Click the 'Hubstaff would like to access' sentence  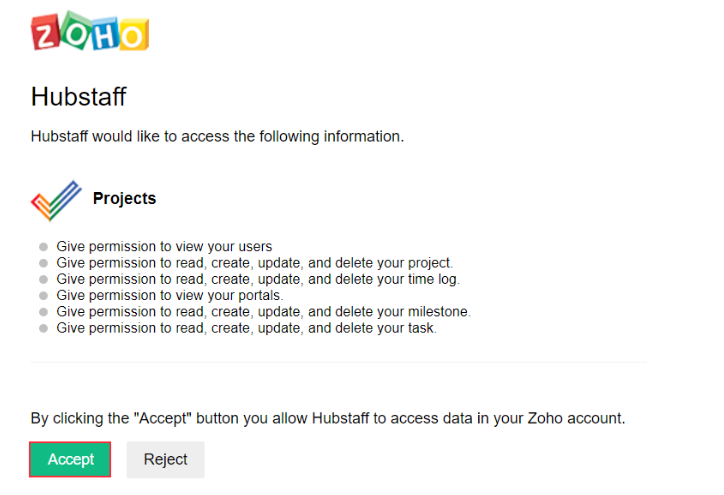point(217,136)
